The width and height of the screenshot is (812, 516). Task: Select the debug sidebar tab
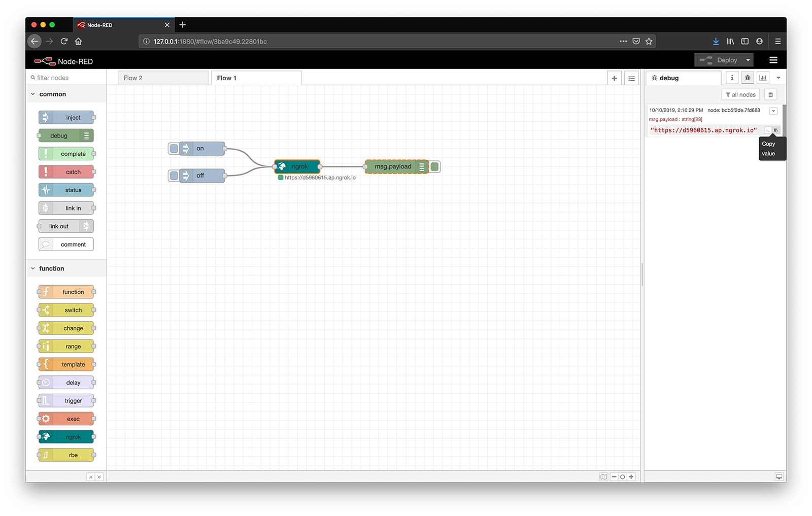684,78
